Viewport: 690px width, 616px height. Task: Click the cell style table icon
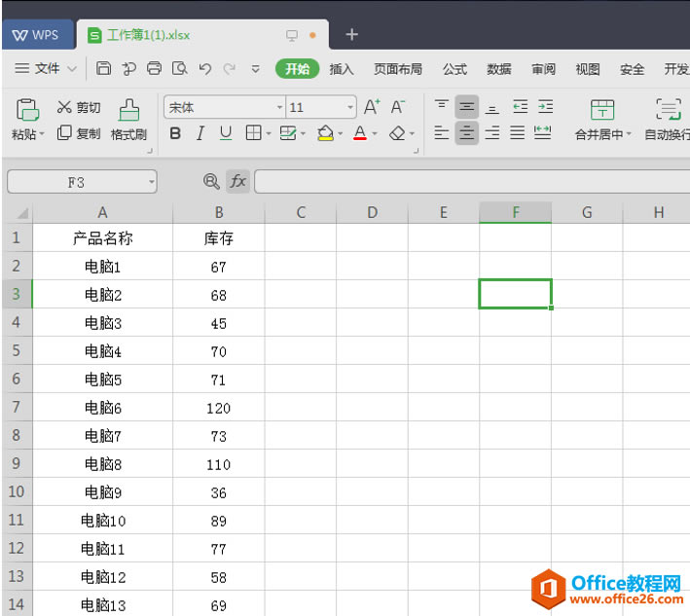[x=288, y=133]
